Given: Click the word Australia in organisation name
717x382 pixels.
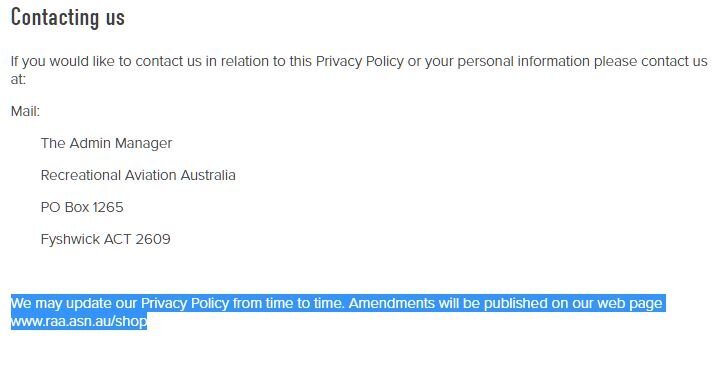Looking at the screenshot, I should pyautogui.click(x=208, y=175).
